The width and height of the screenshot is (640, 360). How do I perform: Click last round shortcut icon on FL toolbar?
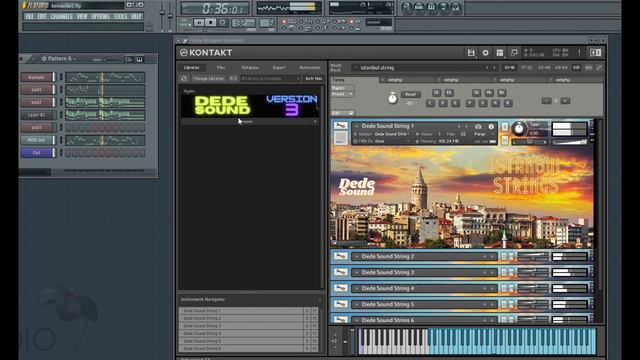[x=456, y=7]
